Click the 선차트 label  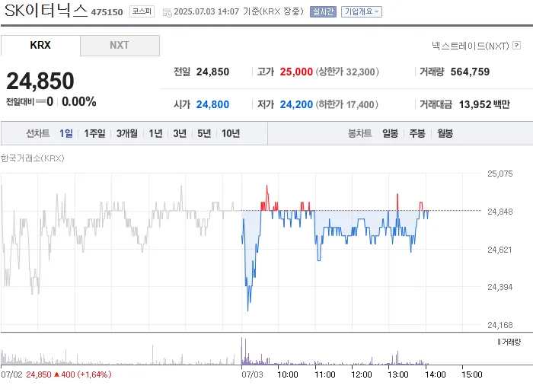pos(38,133)
